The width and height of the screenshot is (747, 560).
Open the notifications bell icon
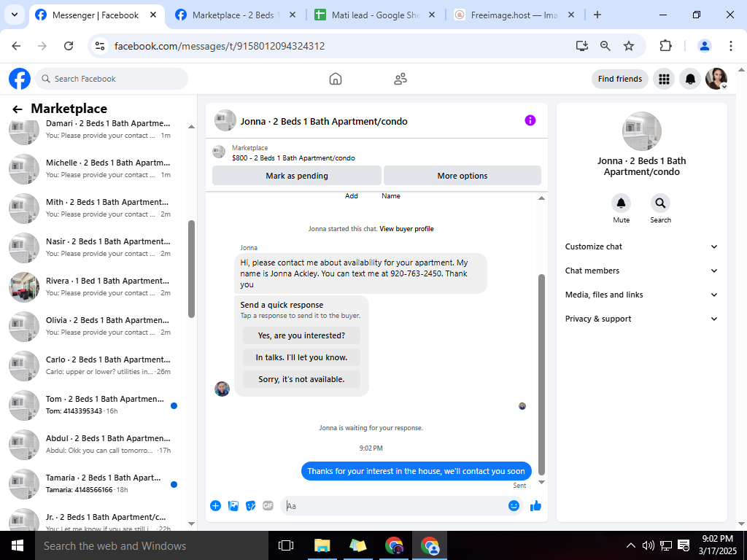coord(690,79)
